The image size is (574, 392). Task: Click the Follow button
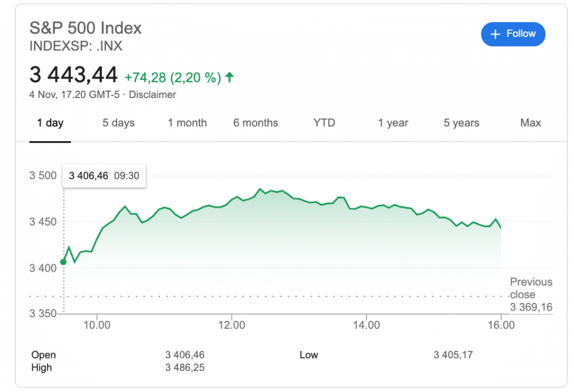(x=513, y=34)
